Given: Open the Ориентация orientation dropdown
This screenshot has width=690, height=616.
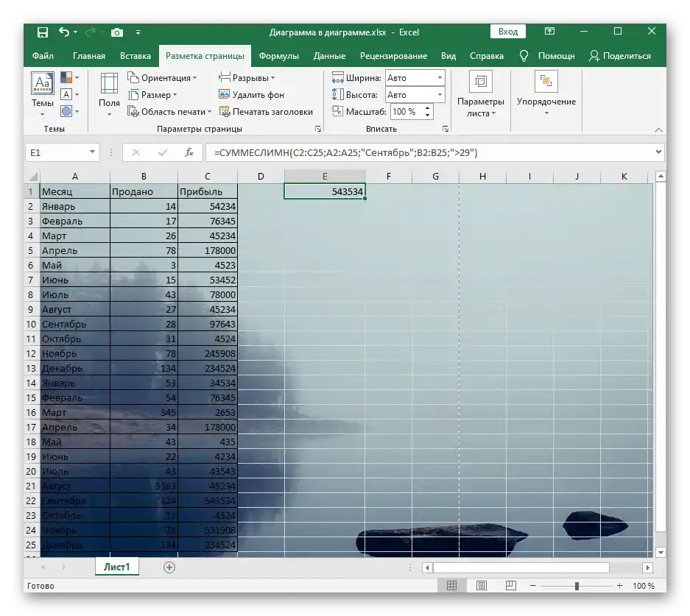Looking at the screenshot, I should click(162, 78).
